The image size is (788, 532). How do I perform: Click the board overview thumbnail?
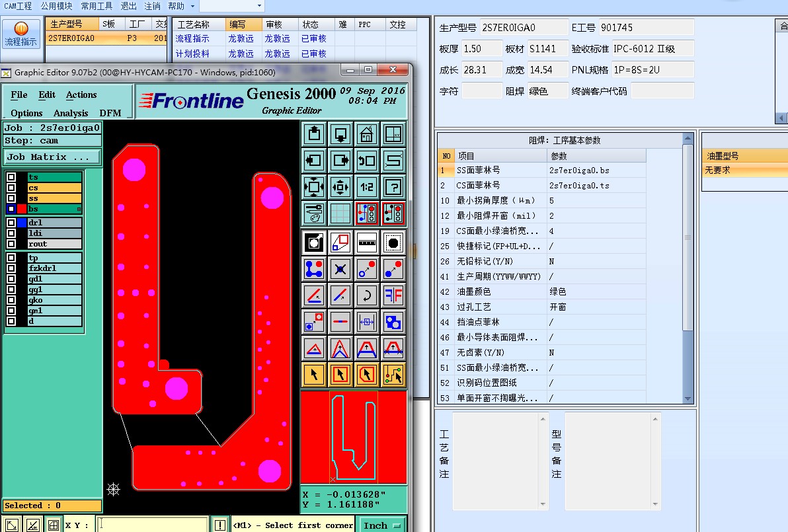(353, 437)
